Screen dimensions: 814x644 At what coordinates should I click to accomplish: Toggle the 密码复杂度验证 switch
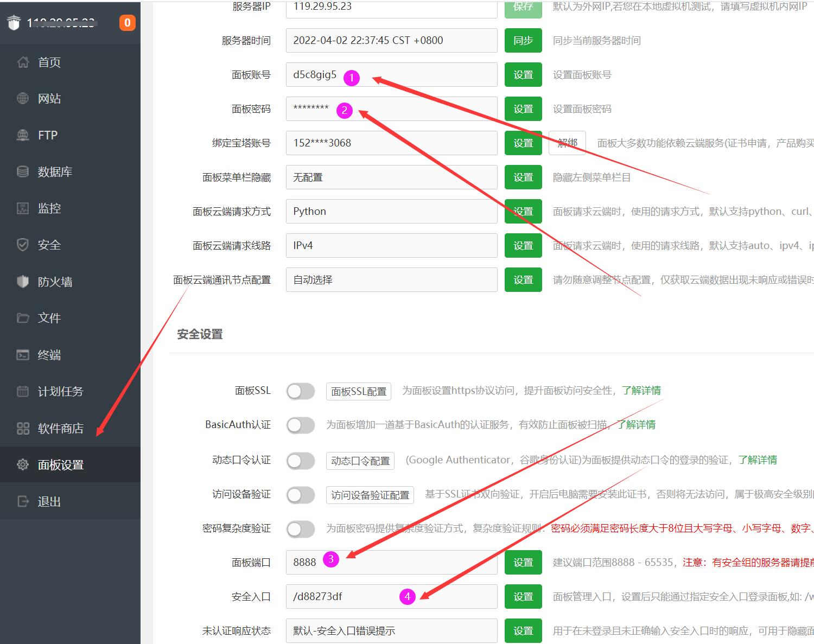pyautogui.click(x=301, y=529)
